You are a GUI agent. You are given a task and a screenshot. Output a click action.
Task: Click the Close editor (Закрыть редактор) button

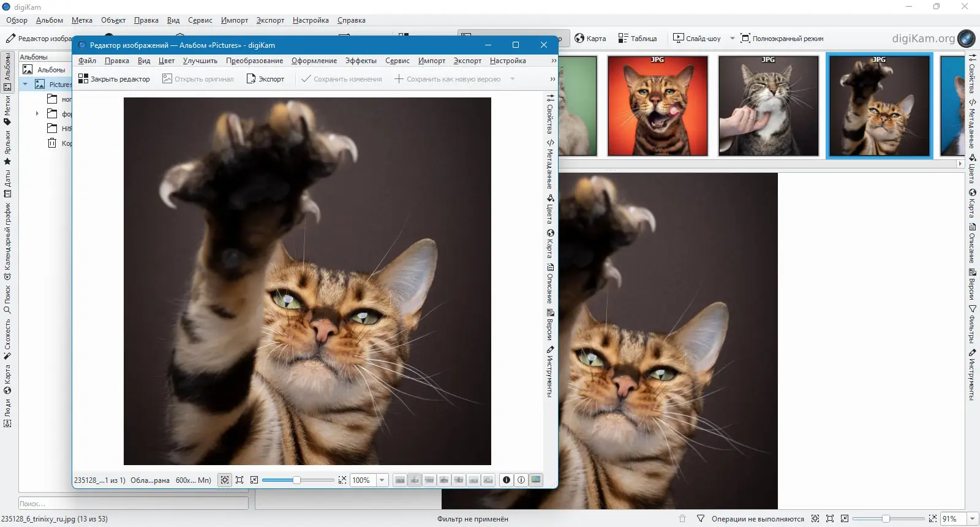(114, 79)
